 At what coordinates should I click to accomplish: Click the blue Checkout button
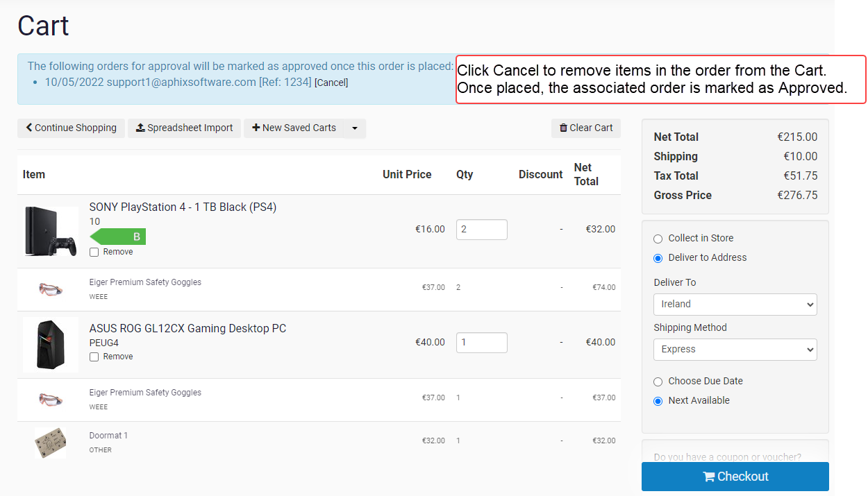[735, 477]
